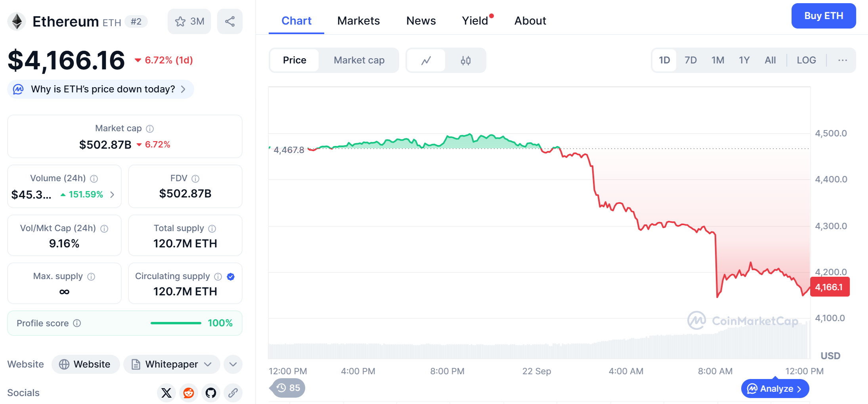The width and height of the screenshot is (868, 404).
Task: Switch to candlestick chart view icon
Action: [x=466, y=60]
